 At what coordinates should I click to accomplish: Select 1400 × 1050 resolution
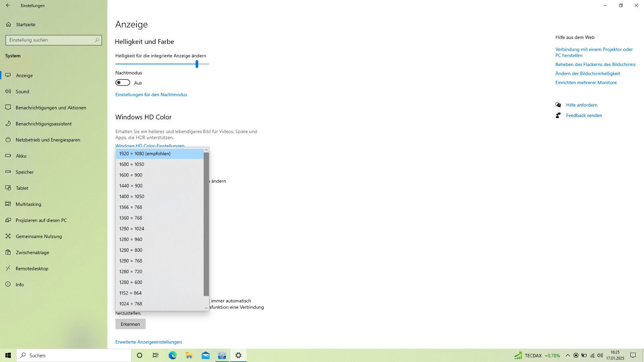pyautogui.click(x=160, y=197)
